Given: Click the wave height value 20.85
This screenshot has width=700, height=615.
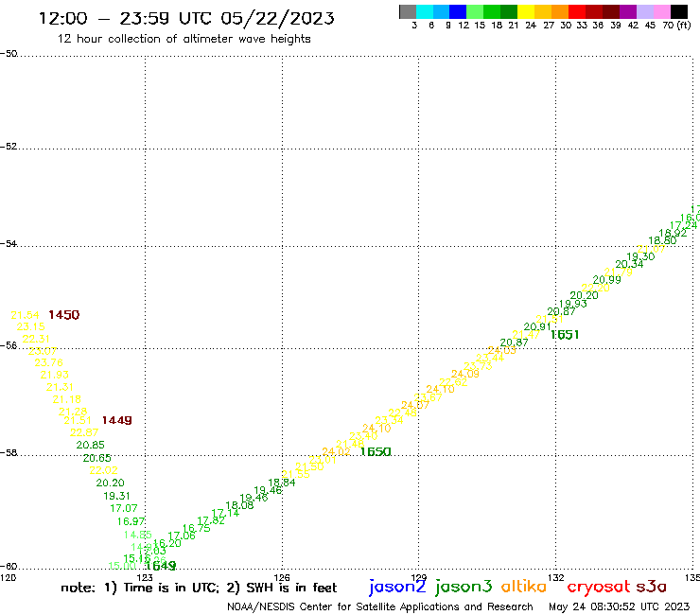Looking at the screenshot, I should pos(90,445).
